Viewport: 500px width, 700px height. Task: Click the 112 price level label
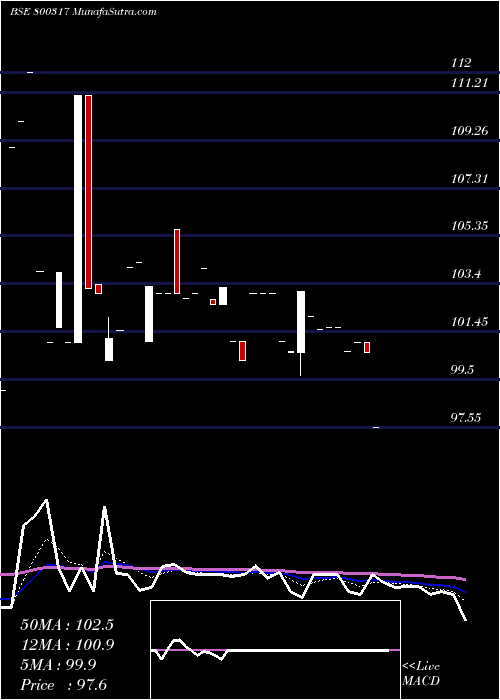[x=461, y=63]
